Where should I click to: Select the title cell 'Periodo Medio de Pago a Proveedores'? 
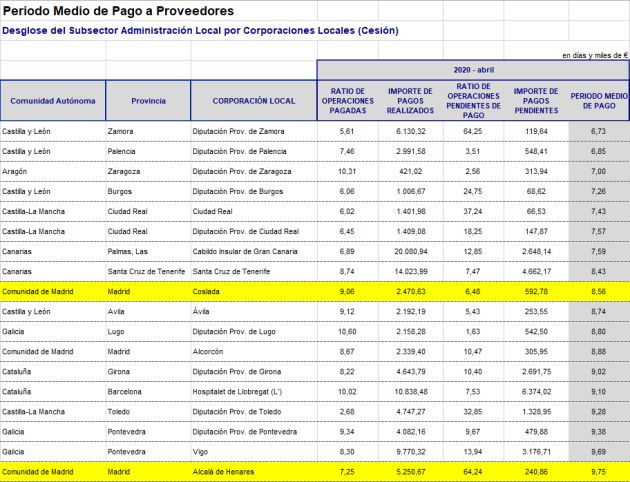coord(118,11)
